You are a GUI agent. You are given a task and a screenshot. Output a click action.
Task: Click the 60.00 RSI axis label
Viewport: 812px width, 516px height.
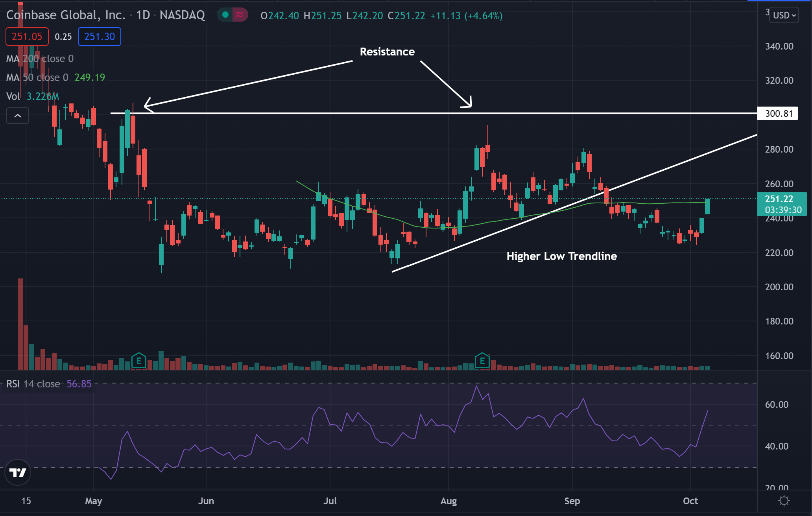[777, 405]
